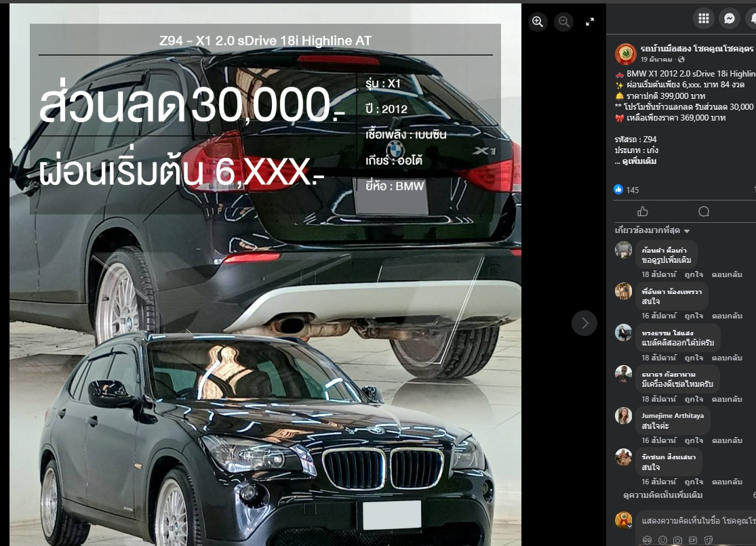756x546 pixels.
Task: Open the page's profile picture
Action: [625, 54]
